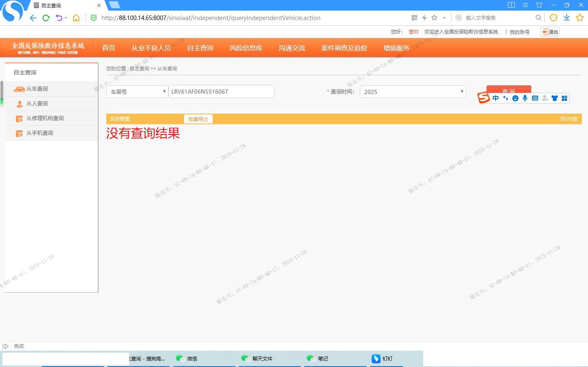This screenshot has height=367, width=588.
Task: Select 从人查询 in the sidebar
Action: (x=37, y=103)
